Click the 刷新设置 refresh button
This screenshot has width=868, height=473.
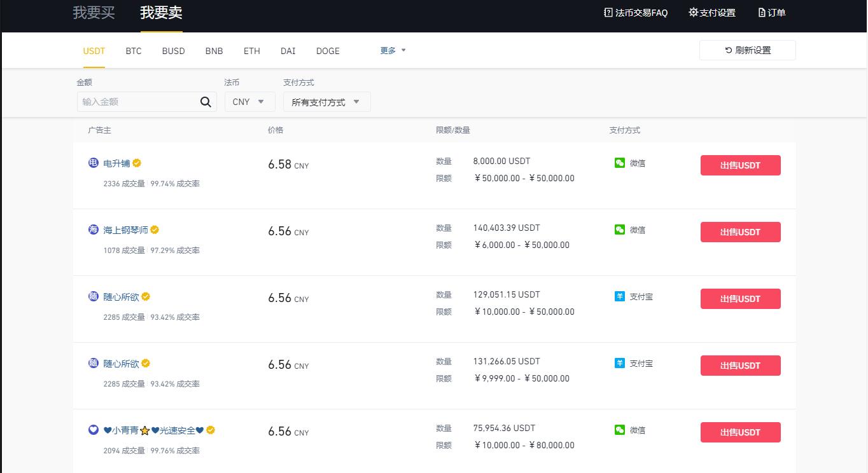[x=747, y=50]
